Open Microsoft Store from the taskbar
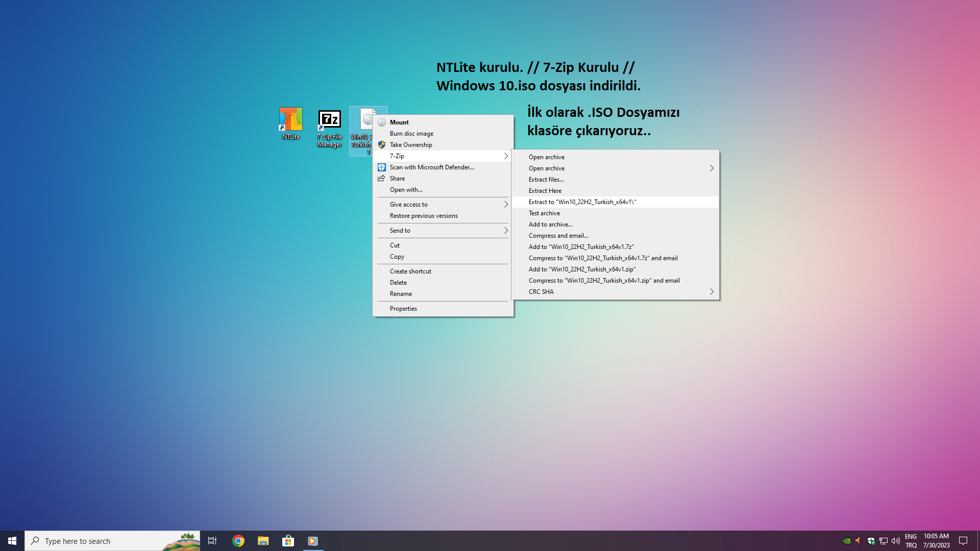The width and height of the screenshot is (980, 551). pos(288,541)
